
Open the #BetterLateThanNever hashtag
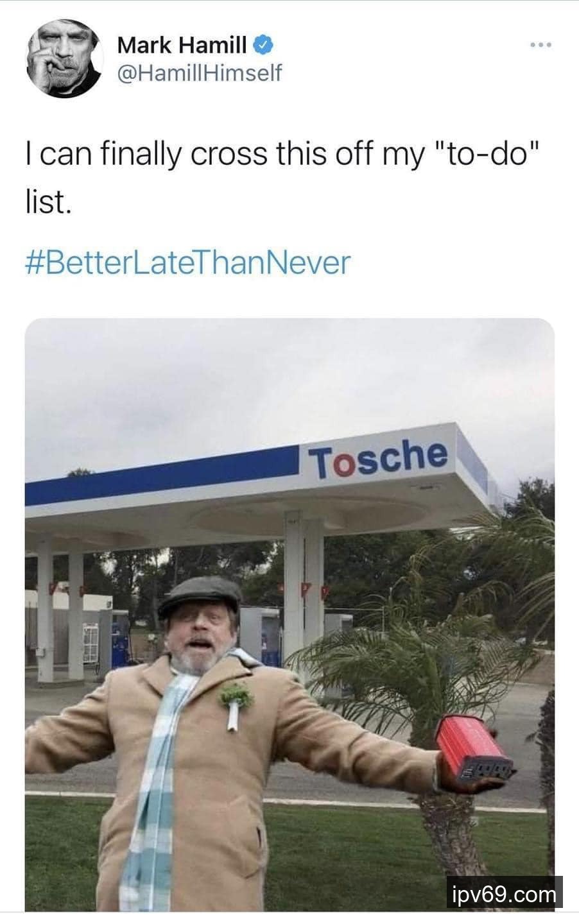click(188, 262)
